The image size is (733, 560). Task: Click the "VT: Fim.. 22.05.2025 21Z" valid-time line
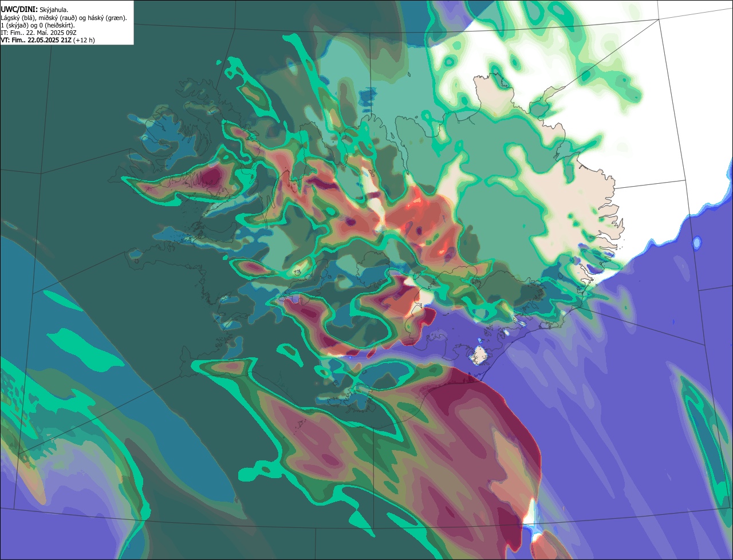click(48, 40)
